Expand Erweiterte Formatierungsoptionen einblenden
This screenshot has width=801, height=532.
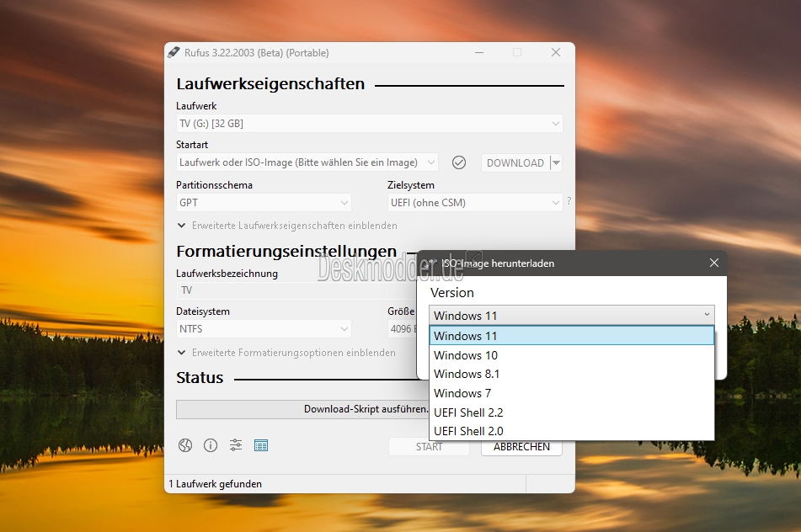point(286,353)
